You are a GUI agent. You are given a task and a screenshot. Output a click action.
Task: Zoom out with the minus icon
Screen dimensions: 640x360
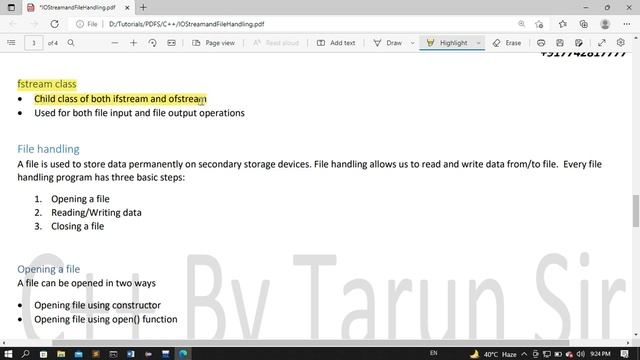point(115,42)
